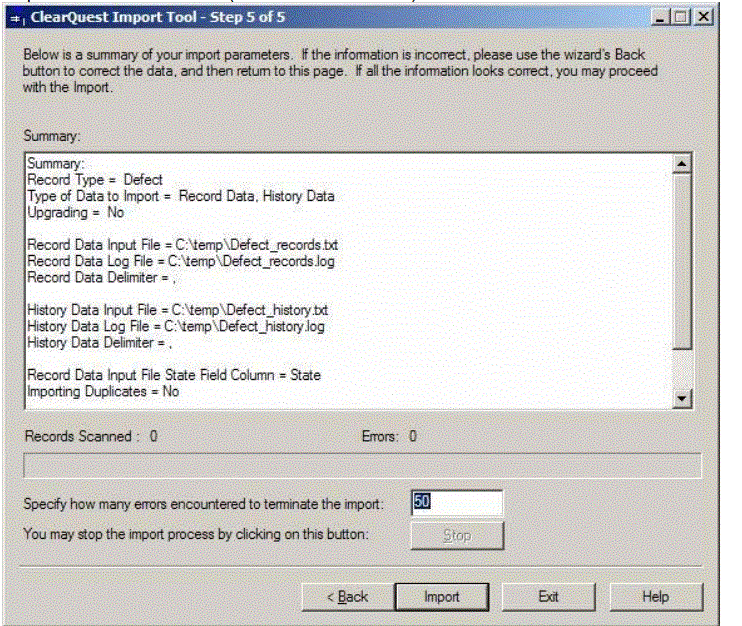Screen dimensions: 742x626
Task: Click the Summary box vertical scrollbar thumb
Action: click(x=683, y=260)
